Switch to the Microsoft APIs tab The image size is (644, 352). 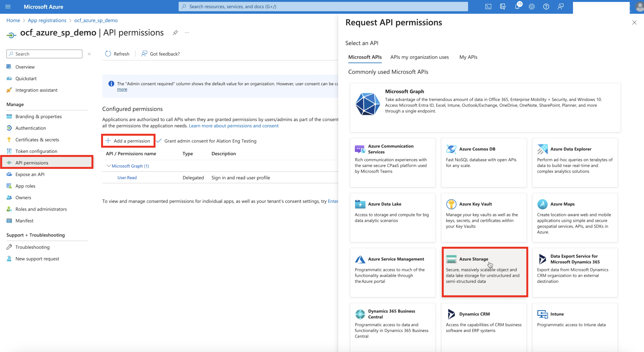point(365,57)
